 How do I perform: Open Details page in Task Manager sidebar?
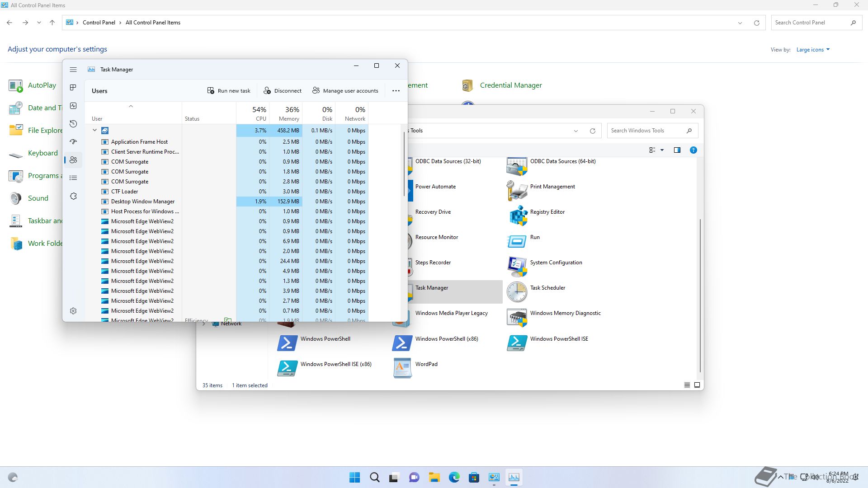click(73, 178)
